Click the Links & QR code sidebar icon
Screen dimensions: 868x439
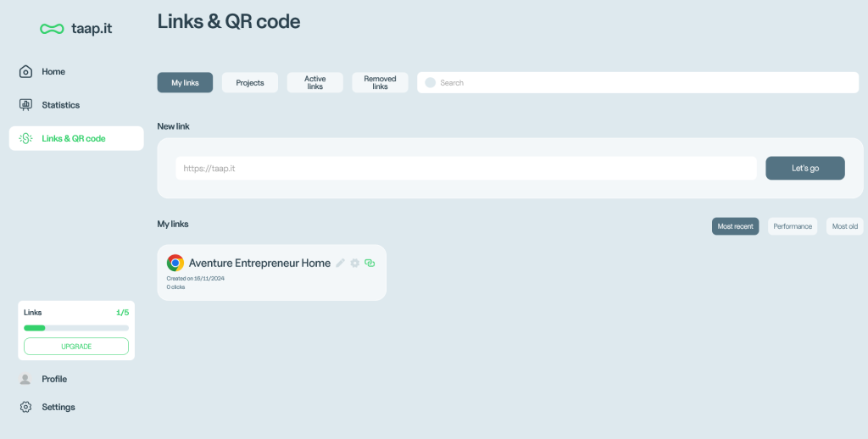point(25,138)
